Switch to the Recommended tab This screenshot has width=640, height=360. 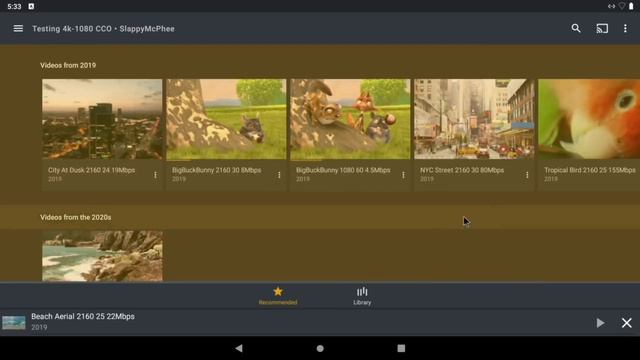(x=278, y=296)
